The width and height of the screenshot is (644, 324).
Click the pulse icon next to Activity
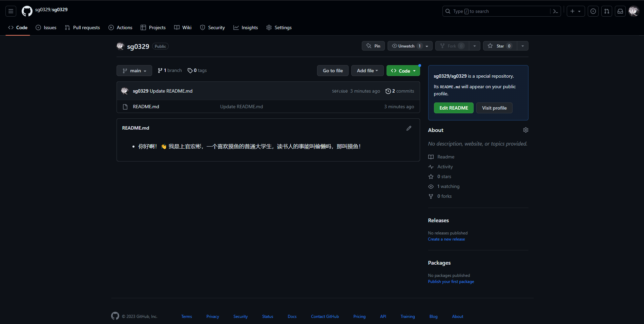coord(431,167)
